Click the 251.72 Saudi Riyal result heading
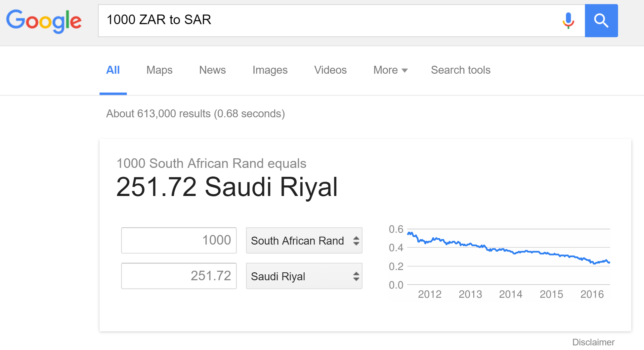644x350 pixels. (227, 187)
